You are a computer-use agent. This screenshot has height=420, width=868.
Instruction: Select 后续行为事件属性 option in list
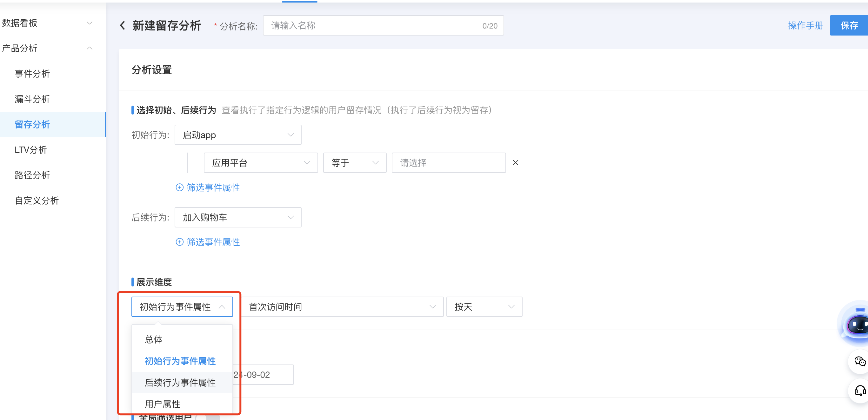pos(182,383)
